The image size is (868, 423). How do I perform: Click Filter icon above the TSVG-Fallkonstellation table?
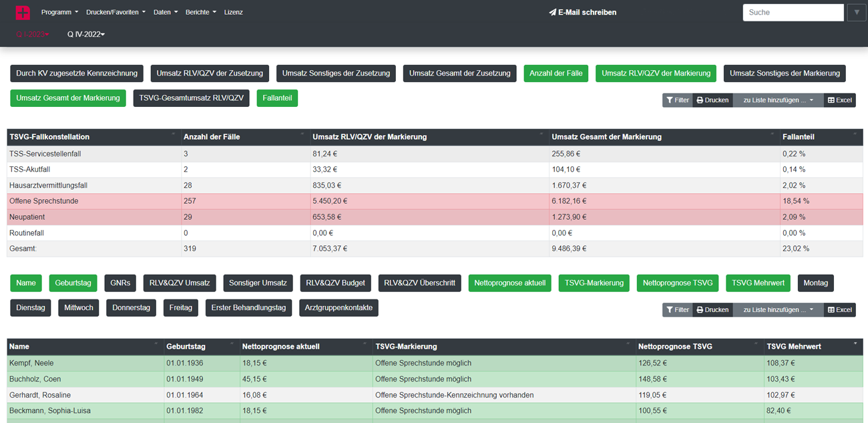point(677,100)
